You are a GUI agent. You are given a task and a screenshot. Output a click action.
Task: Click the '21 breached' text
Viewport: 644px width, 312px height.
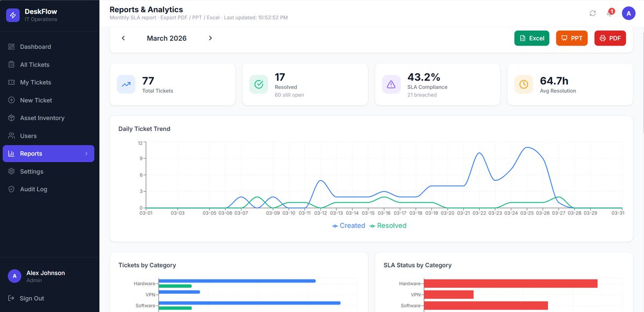[x=422, y=95]
